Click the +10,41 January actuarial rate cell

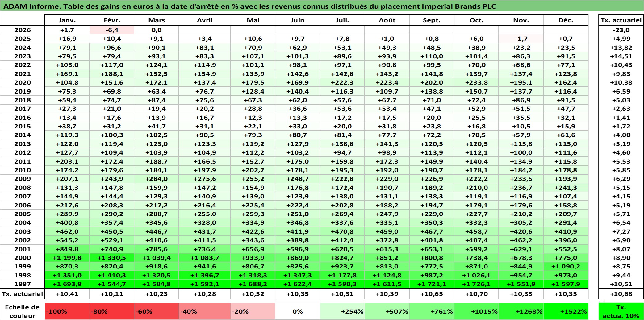pos(67,294)
